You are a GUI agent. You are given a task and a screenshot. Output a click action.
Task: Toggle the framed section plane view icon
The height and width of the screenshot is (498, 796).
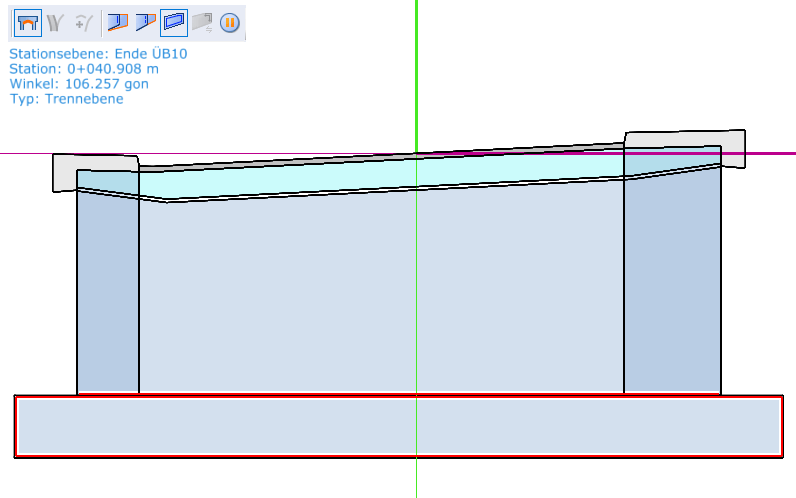tap(174, 23)
